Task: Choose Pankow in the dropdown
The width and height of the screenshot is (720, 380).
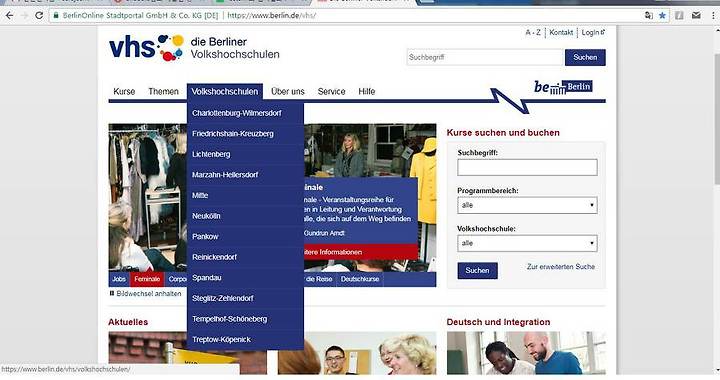Action: (x=245, y=236)
